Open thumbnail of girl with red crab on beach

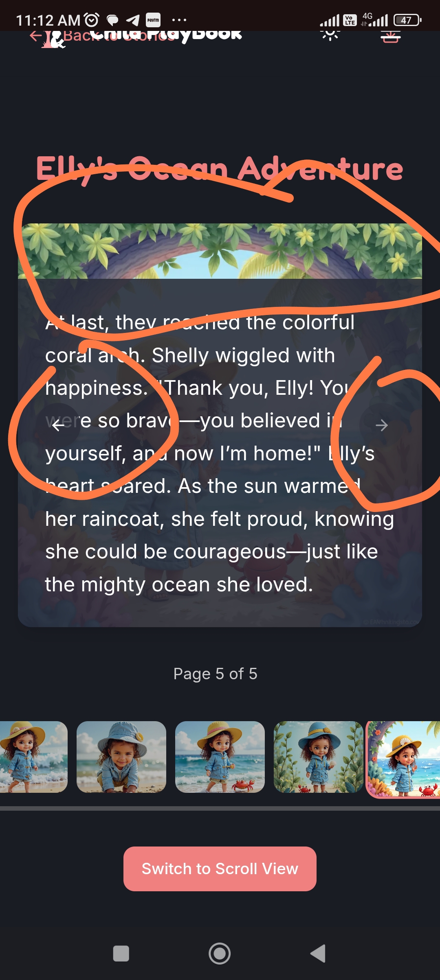click(x=220, y=757)
